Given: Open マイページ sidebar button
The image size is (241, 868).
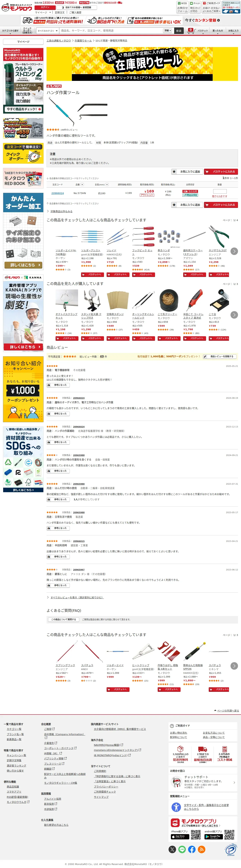Looking at the screenshot, I should tap(23, 42).
